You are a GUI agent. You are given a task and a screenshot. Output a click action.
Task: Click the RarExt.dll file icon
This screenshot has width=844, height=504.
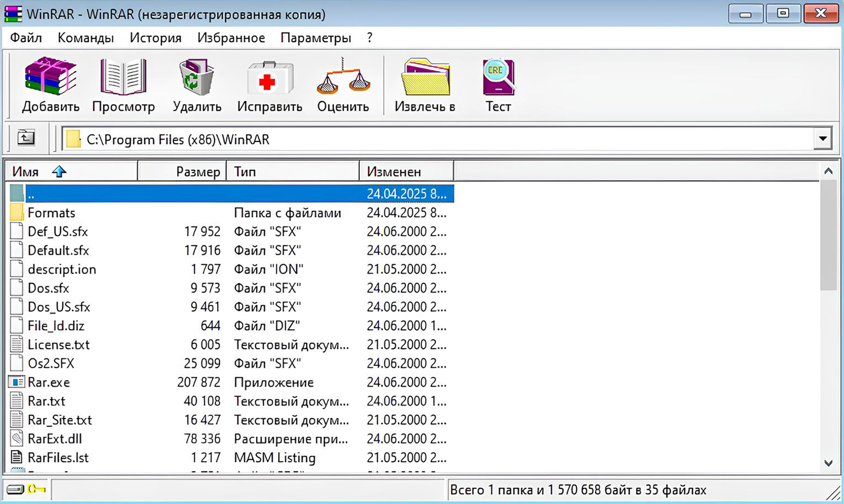17,439
